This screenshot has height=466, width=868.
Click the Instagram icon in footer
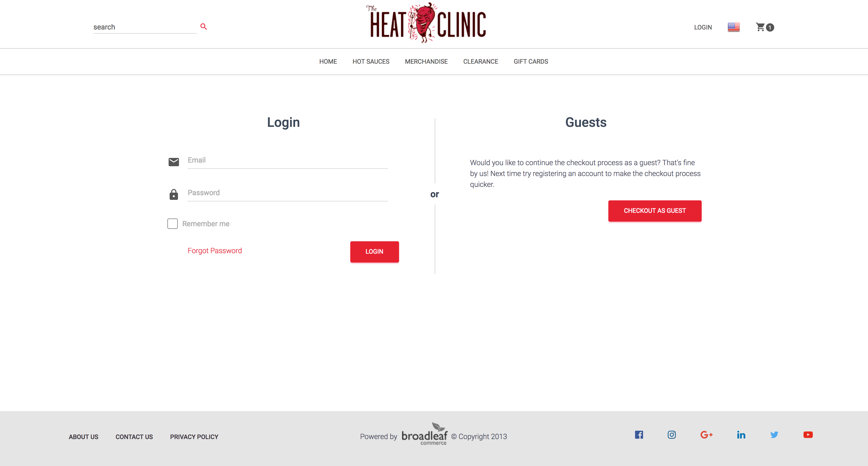[671, 434]
